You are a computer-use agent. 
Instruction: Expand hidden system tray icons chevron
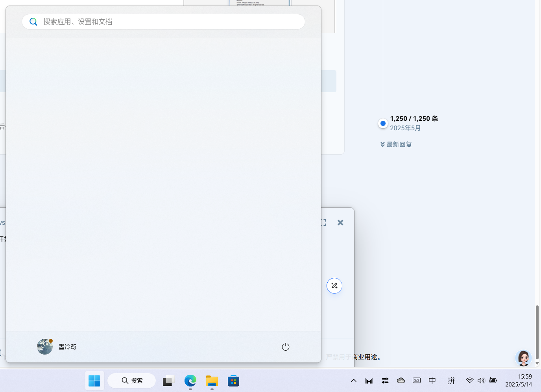pyautogui.click(x=354, y=380)
